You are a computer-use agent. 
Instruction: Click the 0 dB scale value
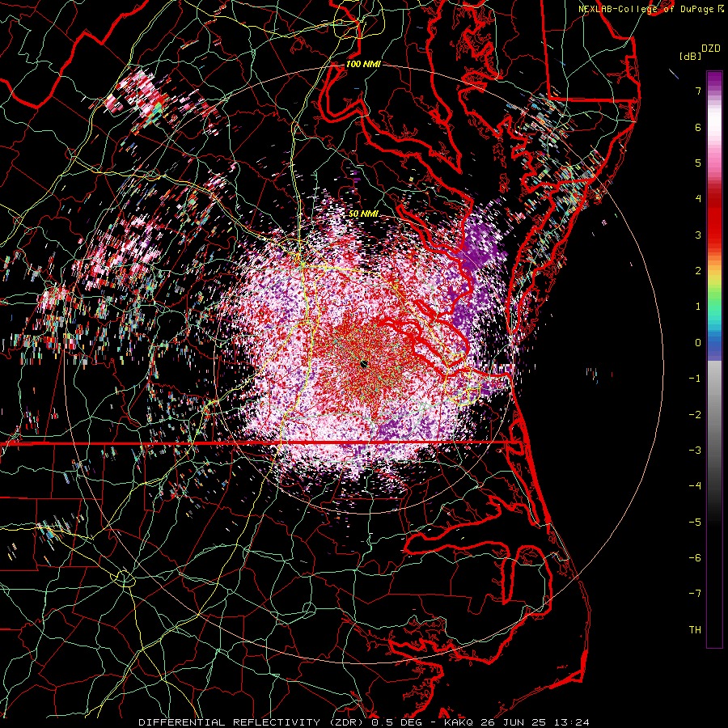[x=698, y=343]
